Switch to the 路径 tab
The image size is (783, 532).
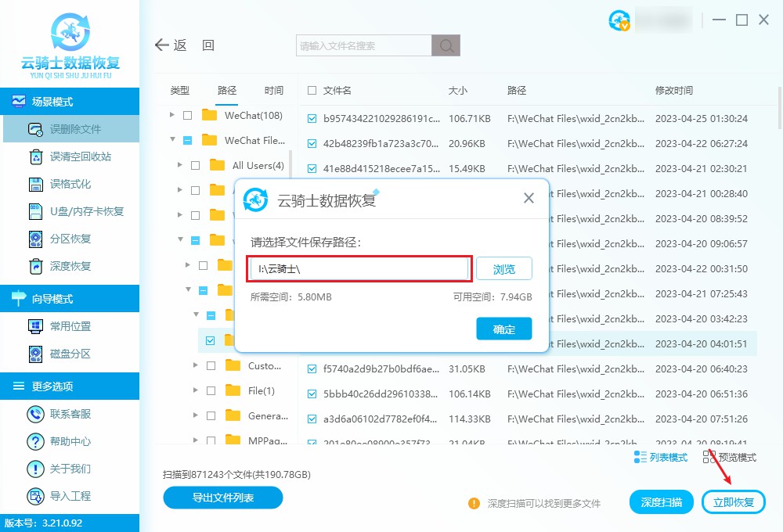point(227,90)
